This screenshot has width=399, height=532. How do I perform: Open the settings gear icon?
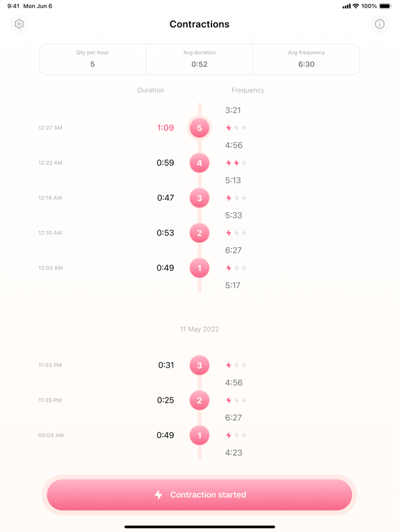(19, 24)
